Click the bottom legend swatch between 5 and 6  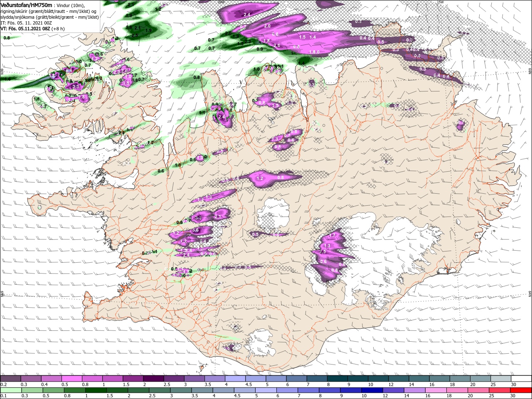pos(266,390)
